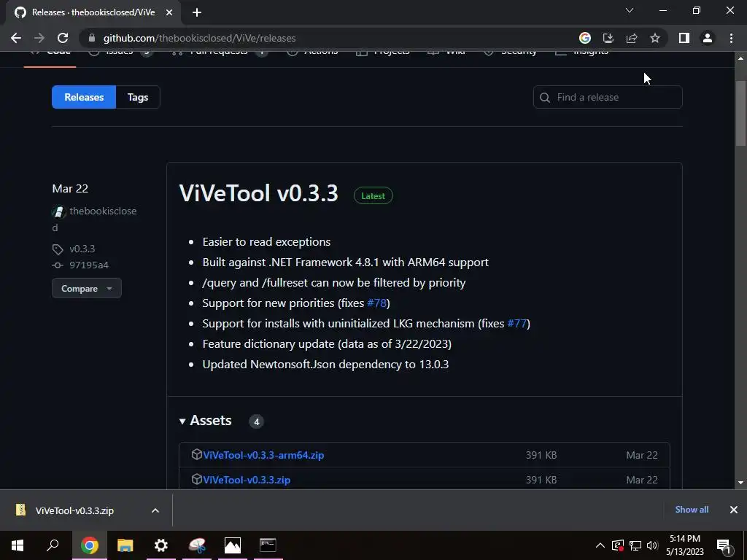Viewport: 747px width, 560px height.
Task: Open the Windows Start menu
Action: point(18,545)
